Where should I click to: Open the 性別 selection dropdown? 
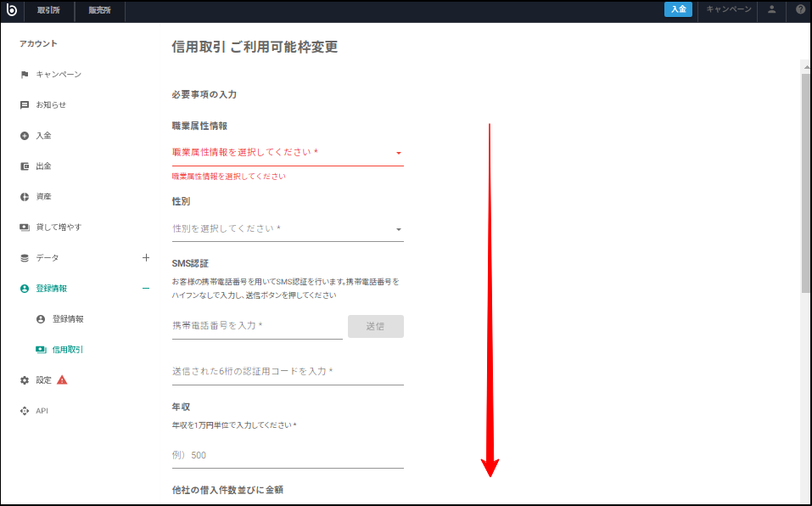[x=288, y=229]
